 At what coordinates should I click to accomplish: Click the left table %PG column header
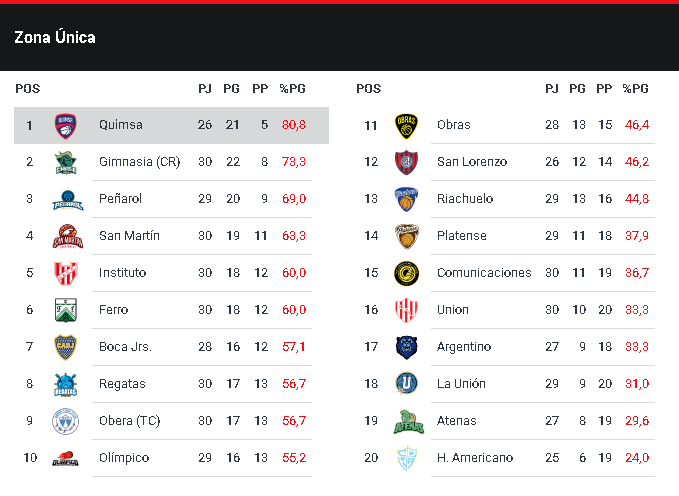[x=293, y=89]
